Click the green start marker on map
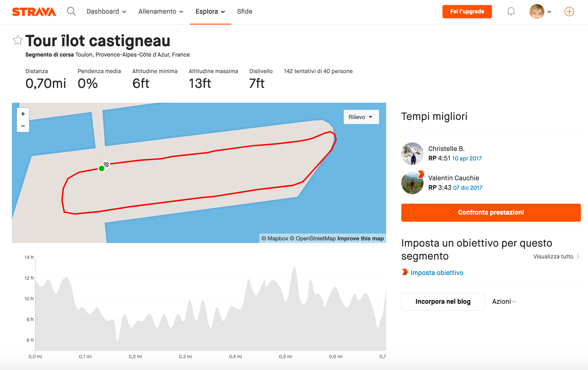The width and height of the screenshot is (588, 370). click(x=101, y=169)
